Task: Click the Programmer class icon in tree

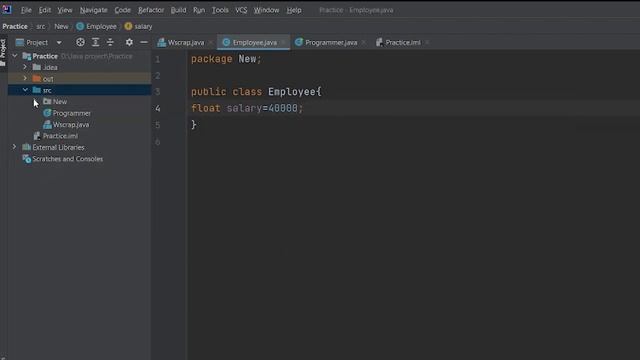Action: 47,113
